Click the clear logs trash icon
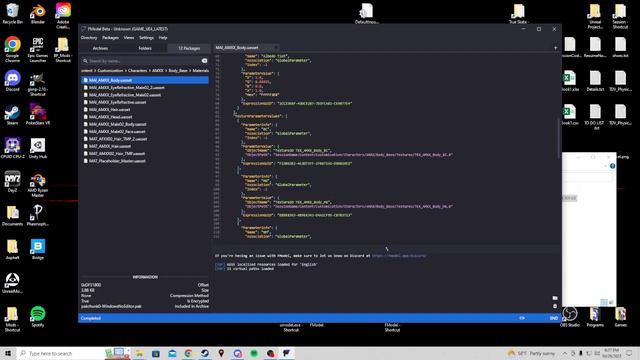Viewport: 640px width, 360px height. [x=555, y=306]
